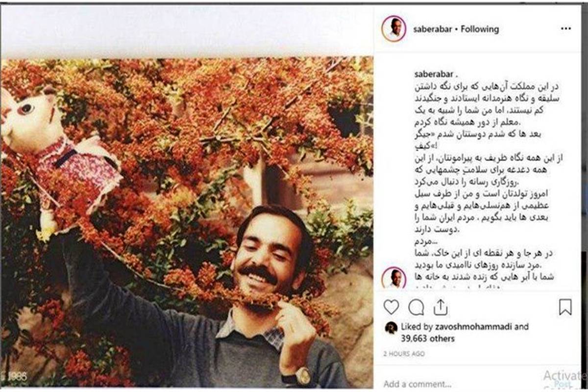Like the post with the heart icon
Screen dimensions: 588x392
391,307
